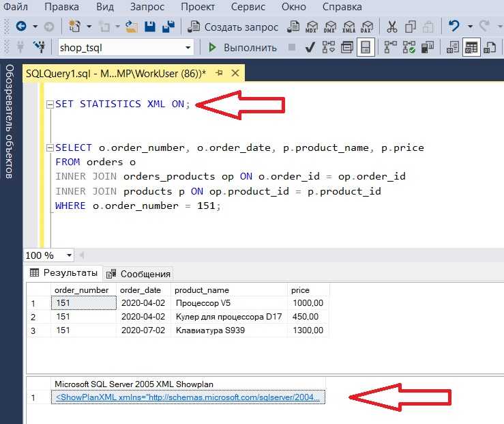Open the 100 % zoom dropdown
The width and height of the screenshot is (504, 424).
tap(69, 255)
